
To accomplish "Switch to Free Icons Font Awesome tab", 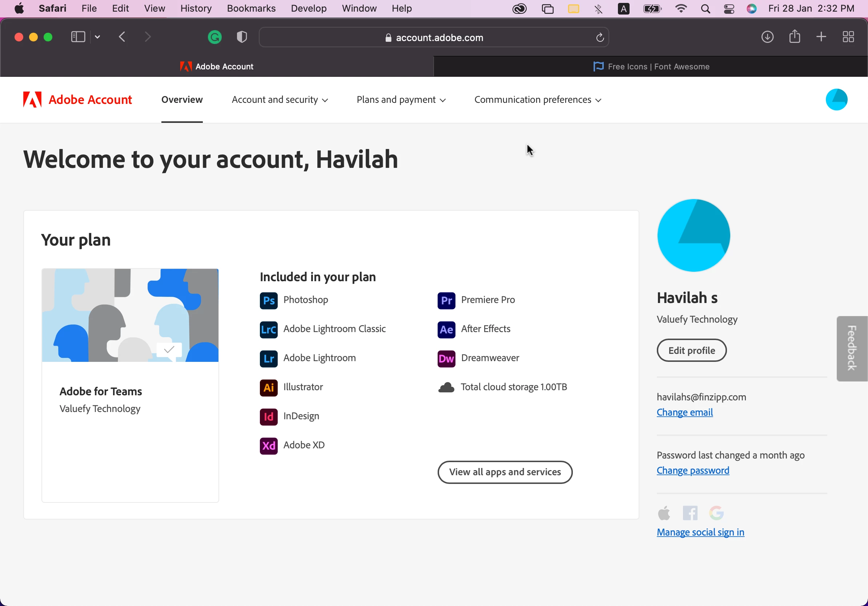I will (x=651, y=66).
